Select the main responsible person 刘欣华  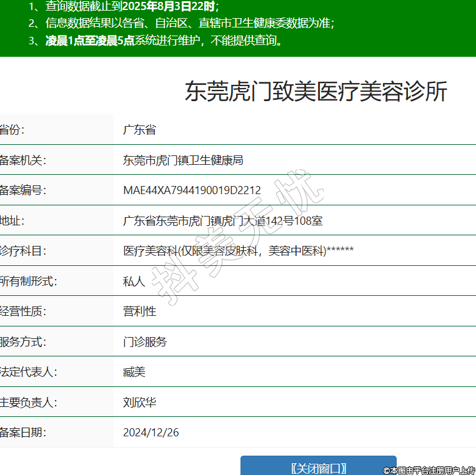coord(139,403)
